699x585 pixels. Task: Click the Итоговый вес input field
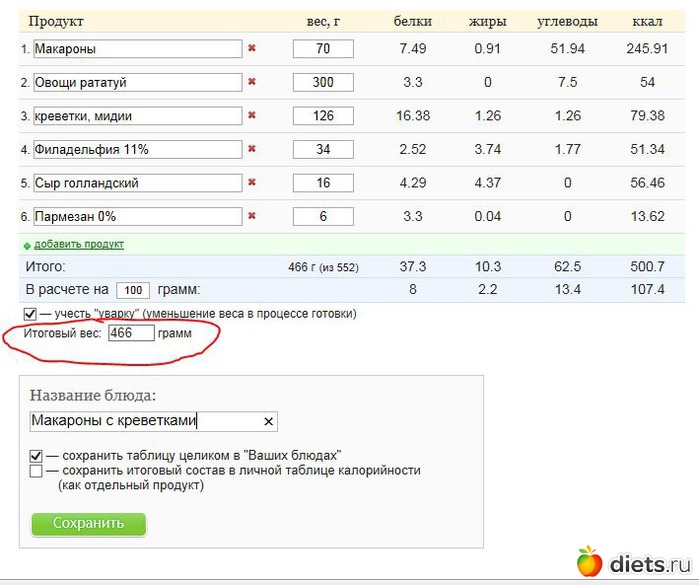[x=131, y=333]
